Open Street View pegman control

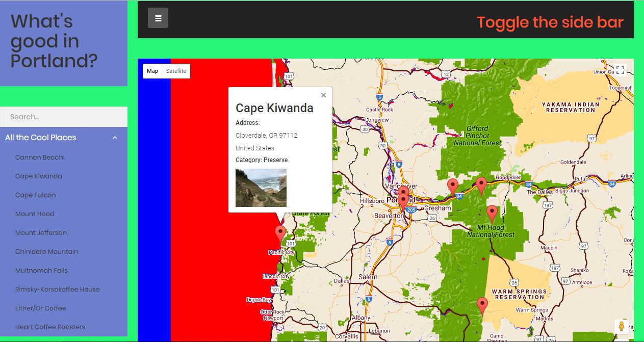tap(621, 326)
